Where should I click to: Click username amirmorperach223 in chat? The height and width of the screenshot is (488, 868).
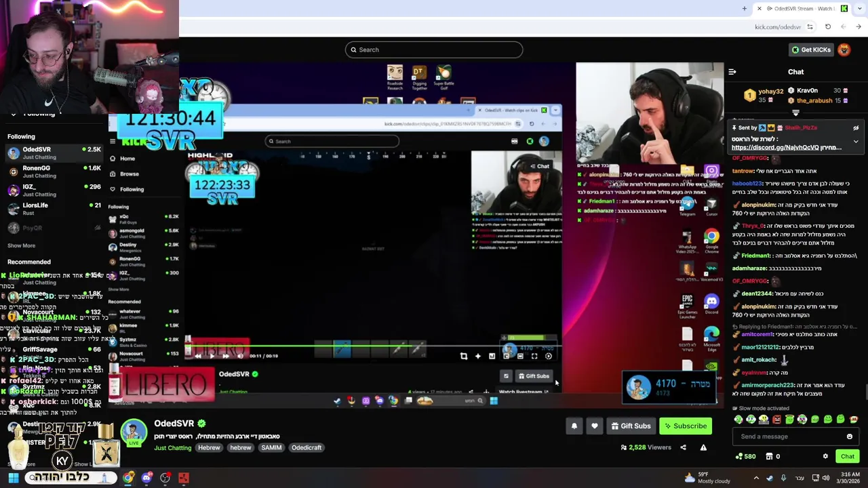tap(767, 386)
